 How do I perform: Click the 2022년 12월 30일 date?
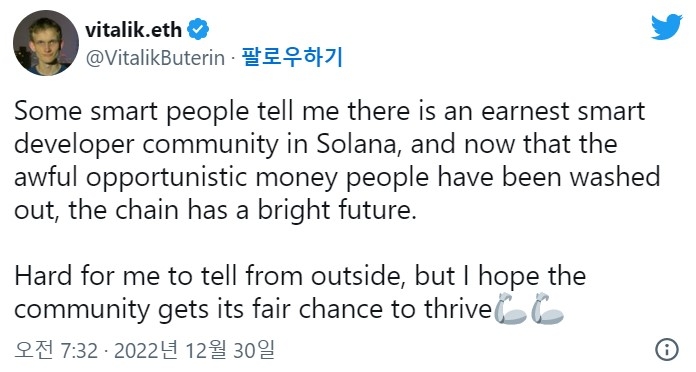[x=194, y=350]
